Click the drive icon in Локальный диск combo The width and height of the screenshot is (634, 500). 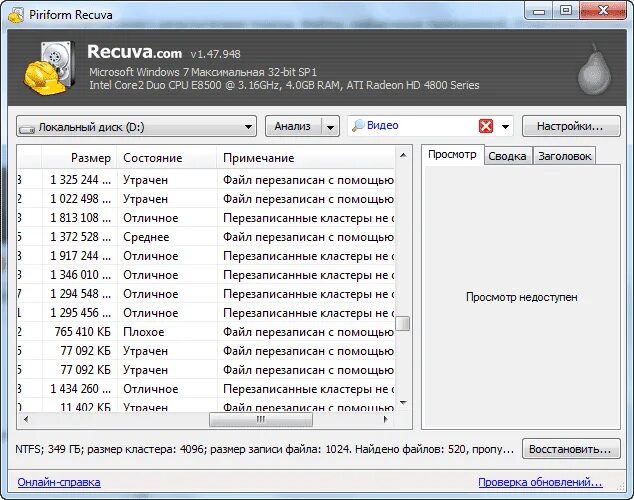[x=27, y=129]
